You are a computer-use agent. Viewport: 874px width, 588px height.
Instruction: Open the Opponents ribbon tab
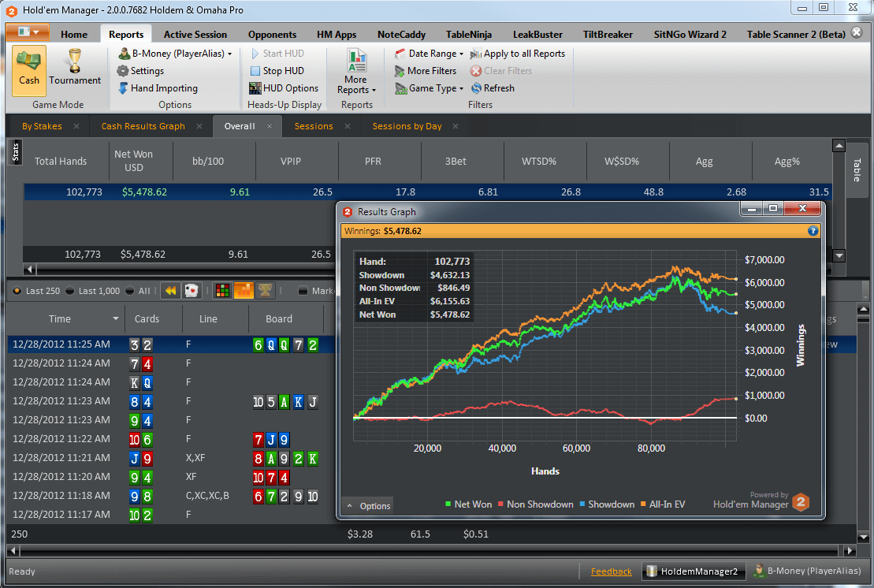(x=272, y=35)
